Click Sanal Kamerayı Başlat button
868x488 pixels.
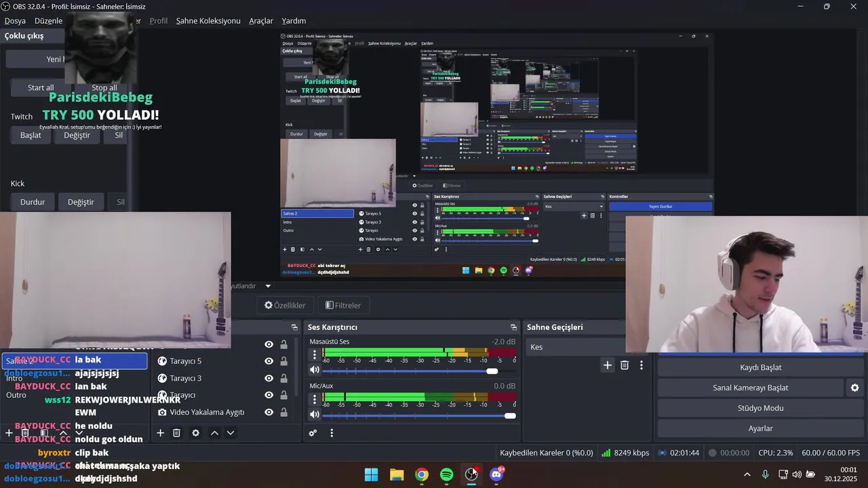click(750, 388)
